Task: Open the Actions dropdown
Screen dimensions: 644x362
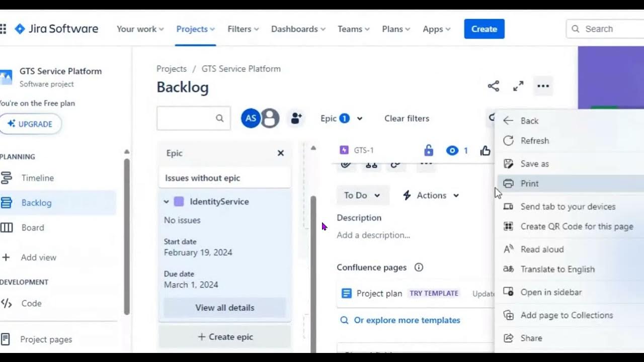Action: click(x=431, y=196)
